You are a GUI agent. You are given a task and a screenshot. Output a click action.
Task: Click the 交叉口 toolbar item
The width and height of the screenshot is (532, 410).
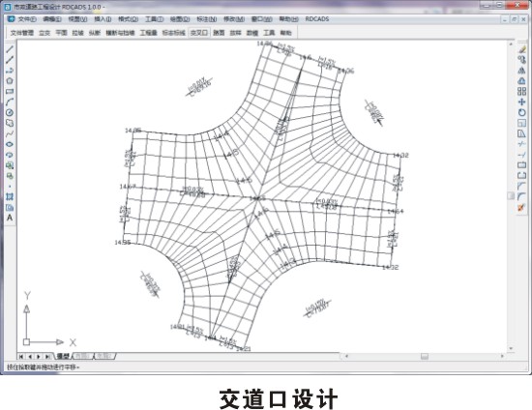199,33
